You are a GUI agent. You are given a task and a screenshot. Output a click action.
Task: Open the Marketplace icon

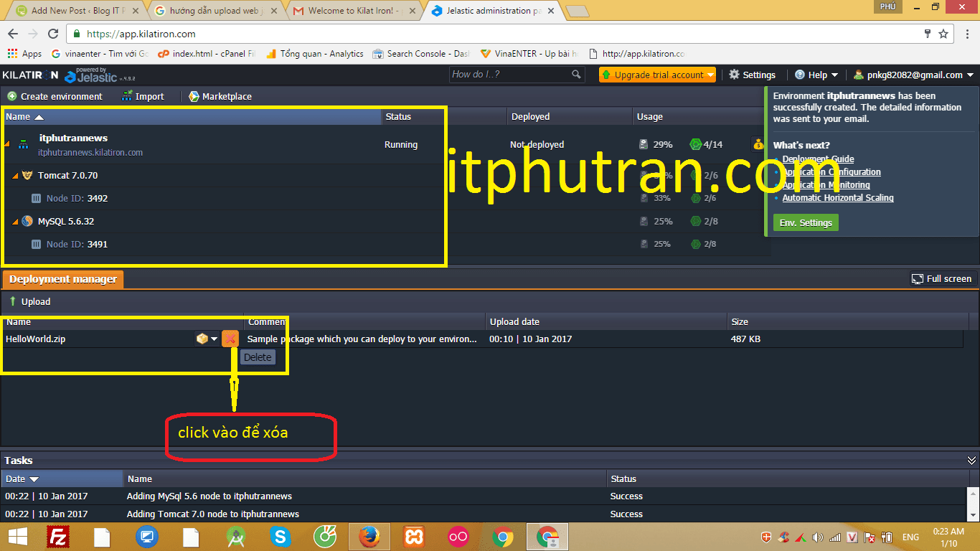coord(194,96)
